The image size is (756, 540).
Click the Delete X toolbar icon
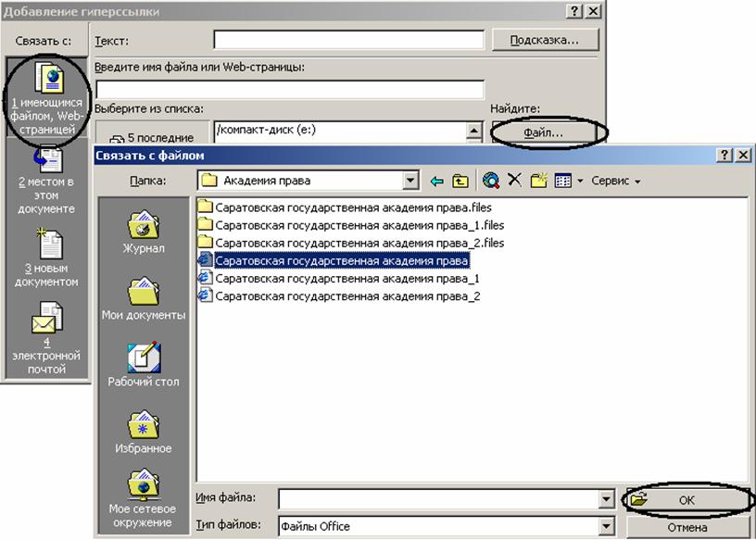pos(515,180)
